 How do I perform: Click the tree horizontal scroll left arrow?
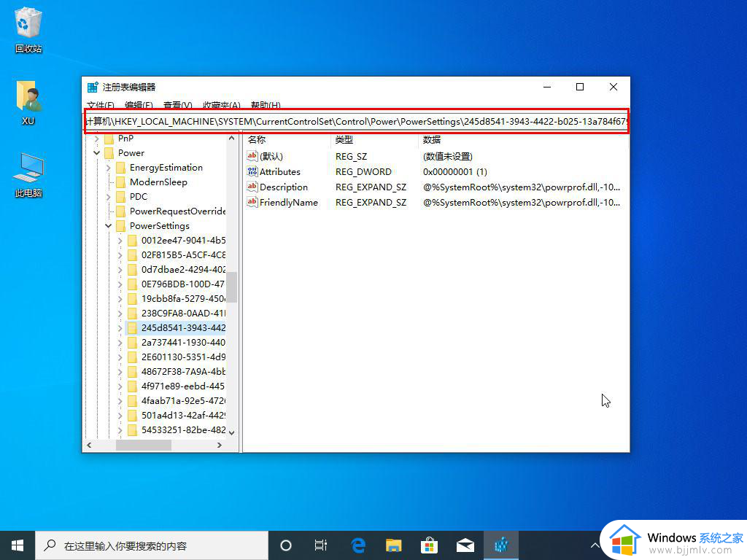[x=89, y=446]
